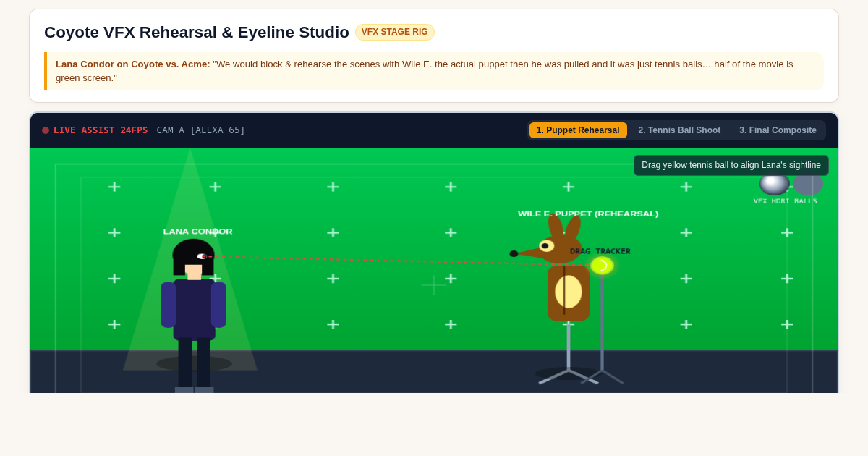Click the WILE E. PUPPET (REHEARSAL) label
Screen dimensions: 868x456
(588, 214)
